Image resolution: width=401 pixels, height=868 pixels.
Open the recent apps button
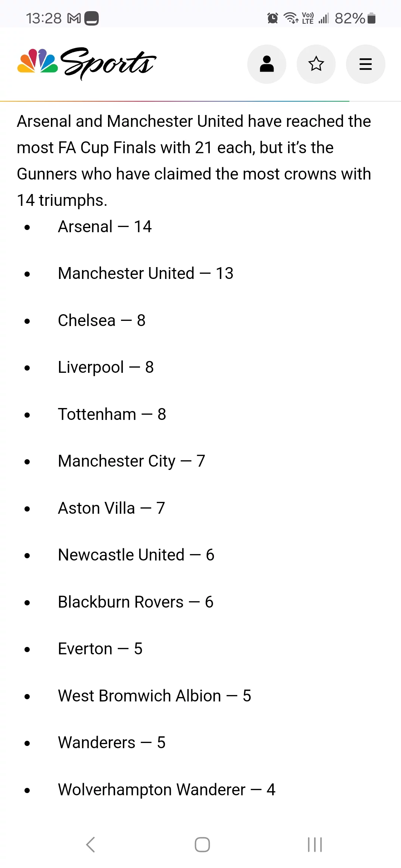pos(315,845)
